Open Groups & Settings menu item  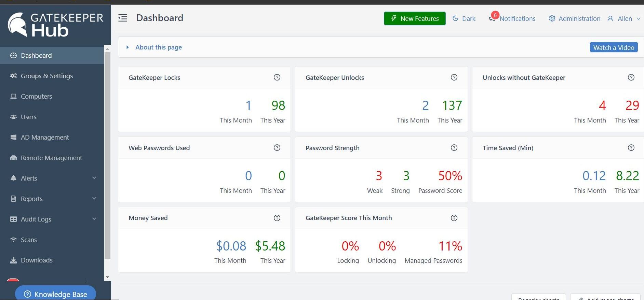[47, 76]
